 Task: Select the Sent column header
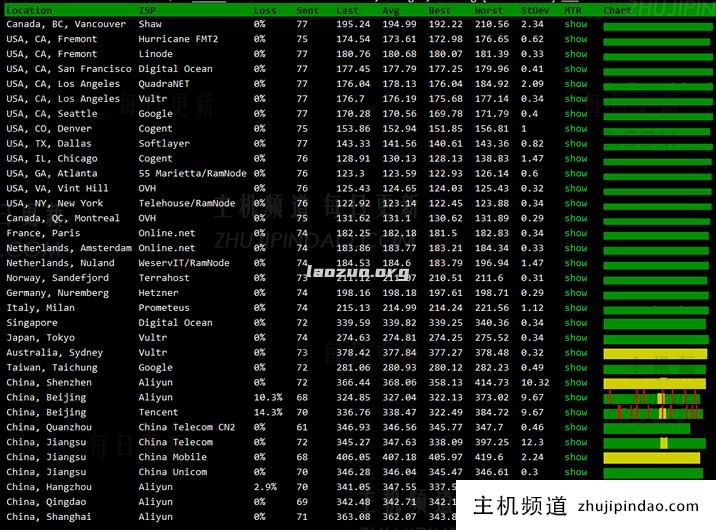tap(307, 10)
